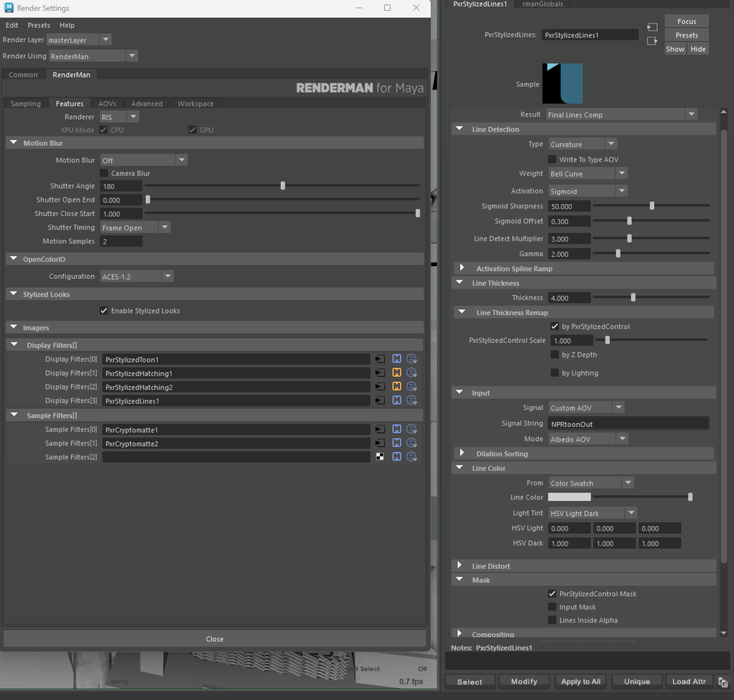Enable by Z Depth checkbox
Viewport: 734px width, 700px height.
555,354
